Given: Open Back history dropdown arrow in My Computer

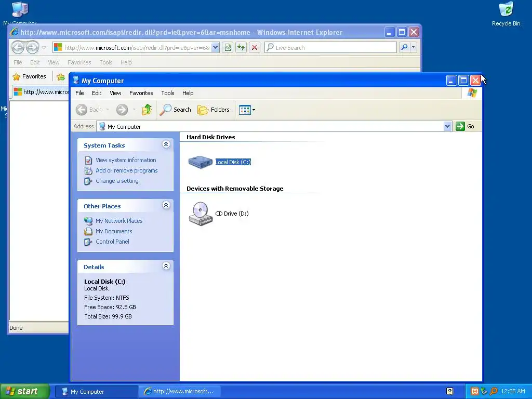Looking at the screenshot, I should click(108, 110).
